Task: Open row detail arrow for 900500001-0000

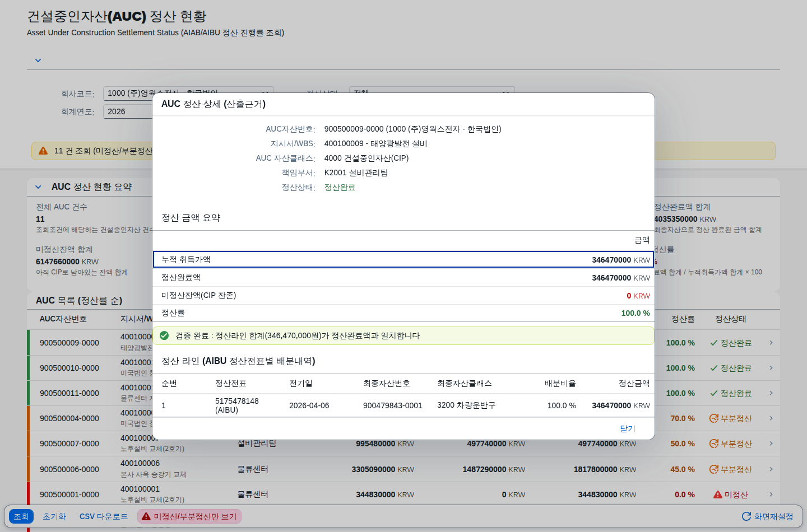Action: [x=771, y=494]
